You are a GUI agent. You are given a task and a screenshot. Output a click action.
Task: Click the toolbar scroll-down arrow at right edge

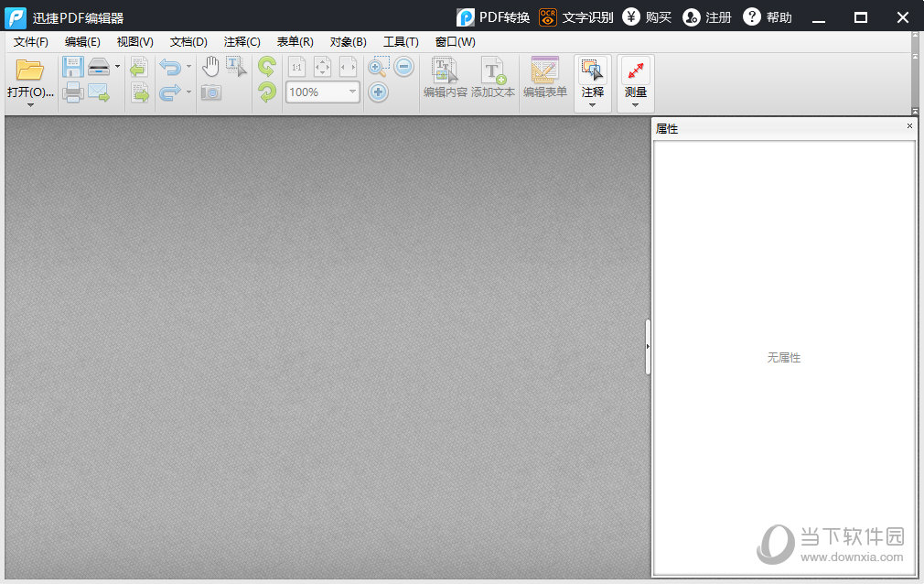(915, 111)
